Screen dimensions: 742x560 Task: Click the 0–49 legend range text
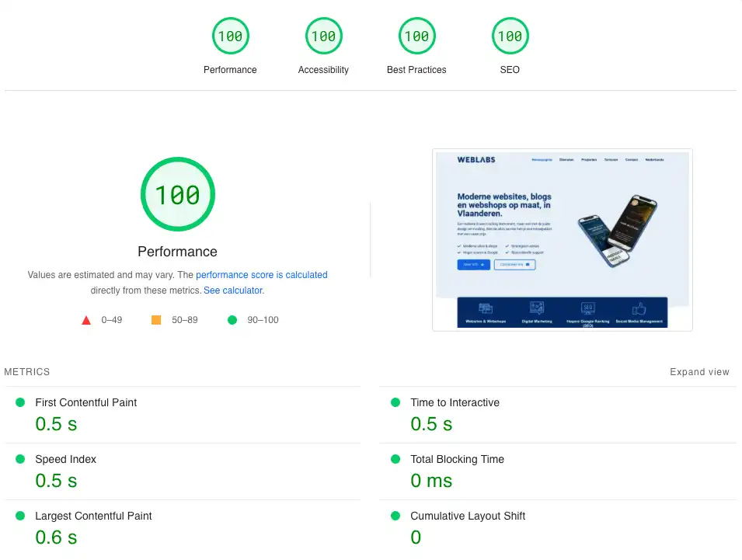coord(112,320)
